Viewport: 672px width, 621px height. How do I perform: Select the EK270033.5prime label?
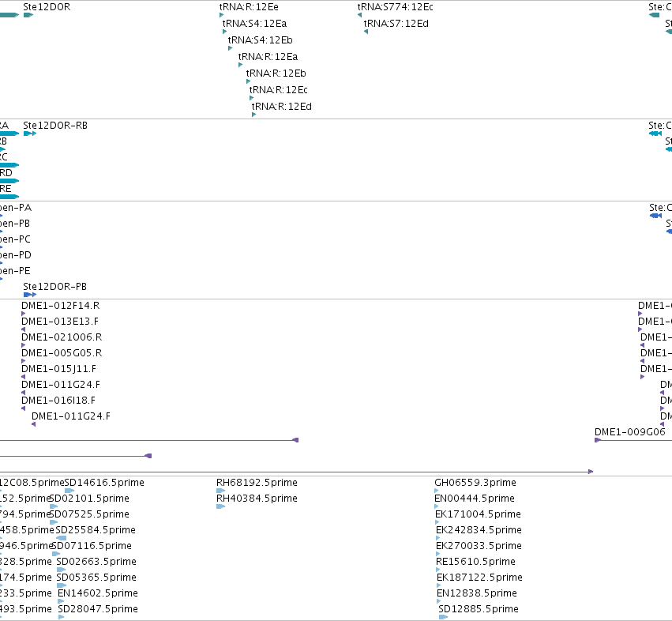click(479, 546)
